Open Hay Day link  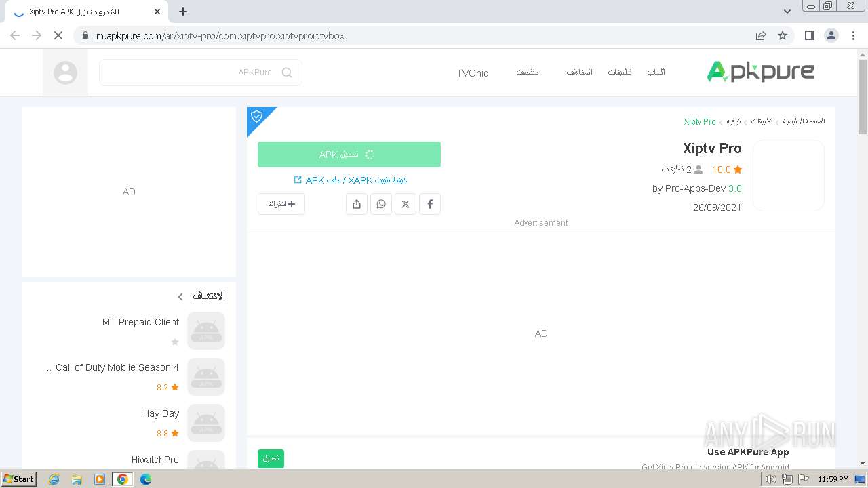click(161, 413)
